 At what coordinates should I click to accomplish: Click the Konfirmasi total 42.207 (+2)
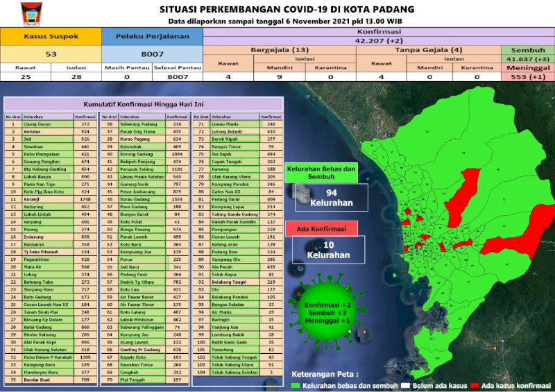pos(379,41)
